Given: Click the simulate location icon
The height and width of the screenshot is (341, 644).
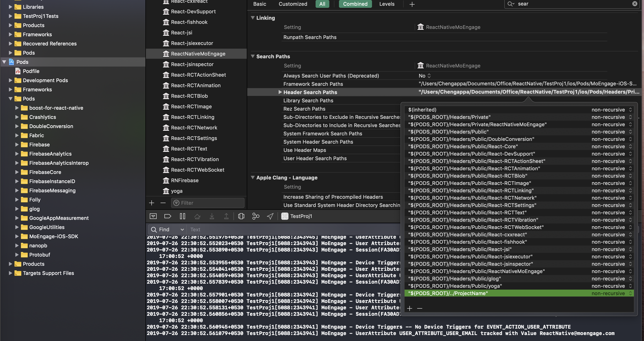Looking at the screenshot, I should tap(270, 216).
